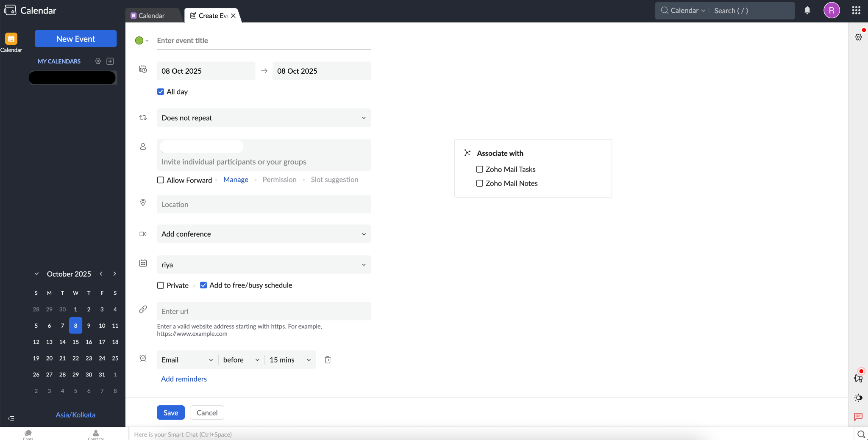Click the Save button
Image resolution: width=868 pixels, height=440 pixels.
tap(170, 412)
